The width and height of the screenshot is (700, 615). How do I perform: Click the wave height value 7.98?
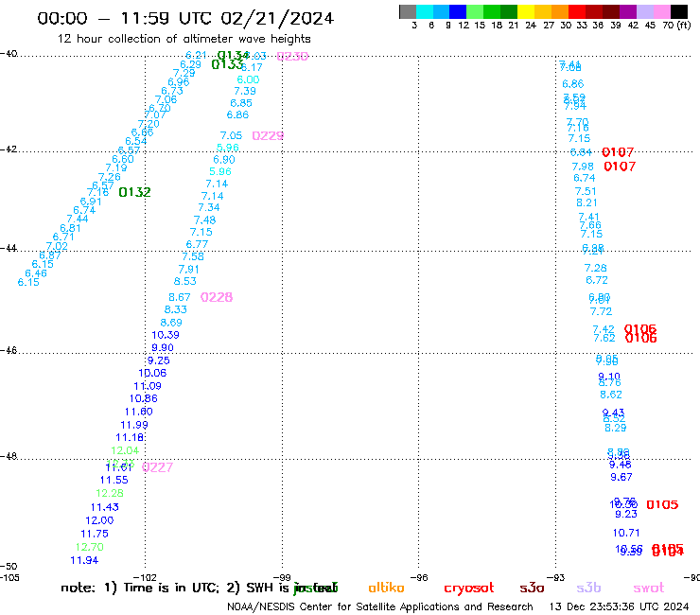click(583, 167)
